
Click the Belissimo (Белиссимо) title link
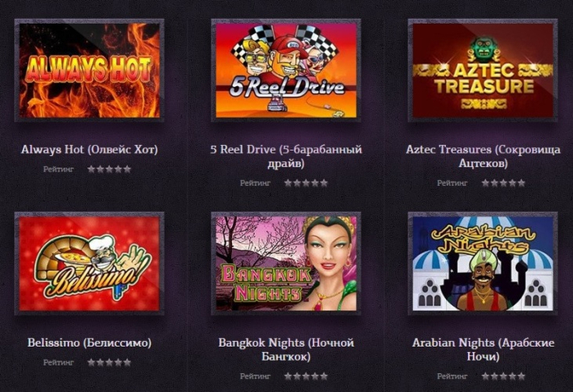89,343
